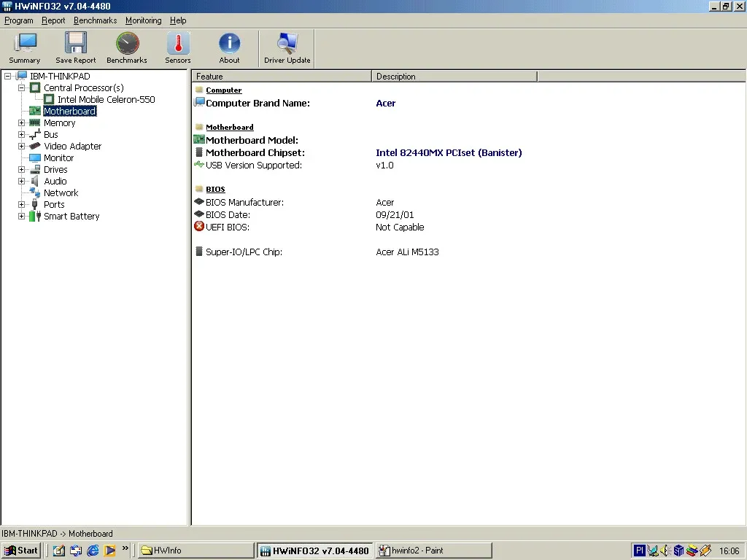Click the About info icon
Screen dimensions: 747x560
pos(229,44)
